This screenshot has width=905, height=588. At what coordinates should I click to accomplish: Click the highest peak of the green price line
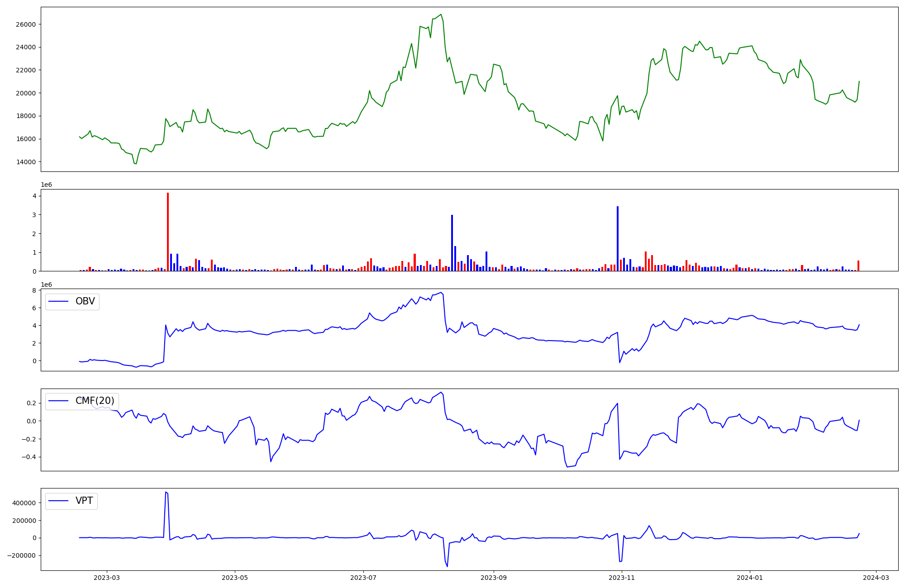pos(441,14)
